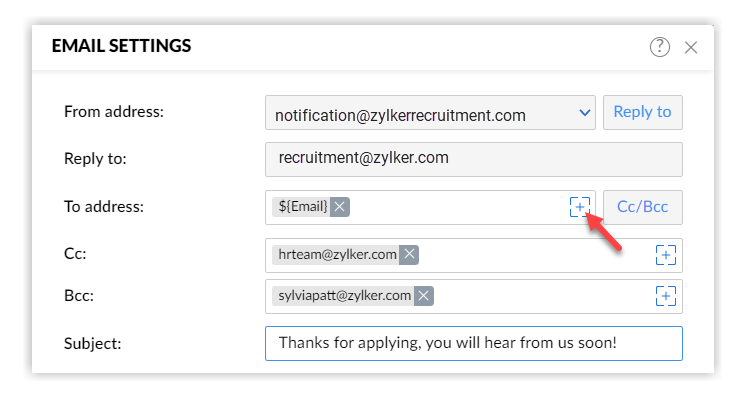Click the merge-field plus icon in Bcc row

pyautogui.click(x=665, y=296)
